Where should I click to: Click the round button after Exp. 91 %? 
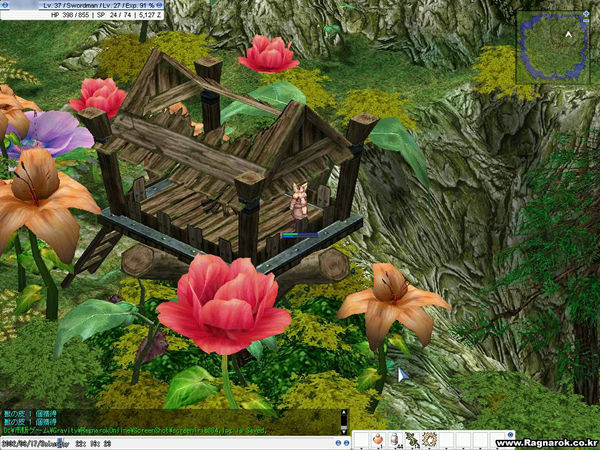[x=160, y=5]
